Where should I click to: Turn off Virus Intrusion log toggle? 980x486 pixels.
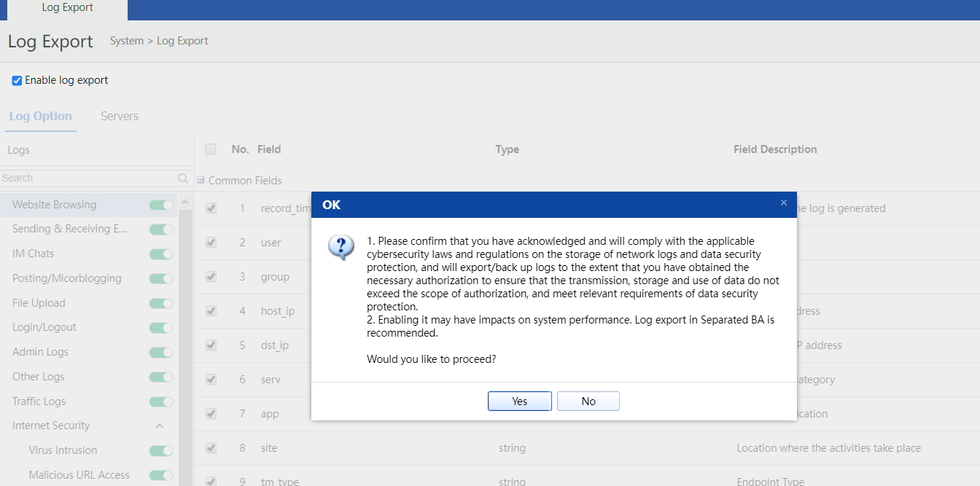click(161, 450)
